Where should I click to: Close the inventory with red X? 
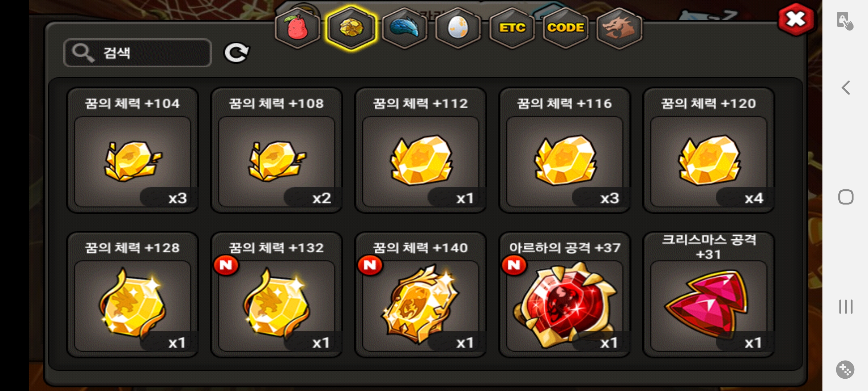(796, 19)
